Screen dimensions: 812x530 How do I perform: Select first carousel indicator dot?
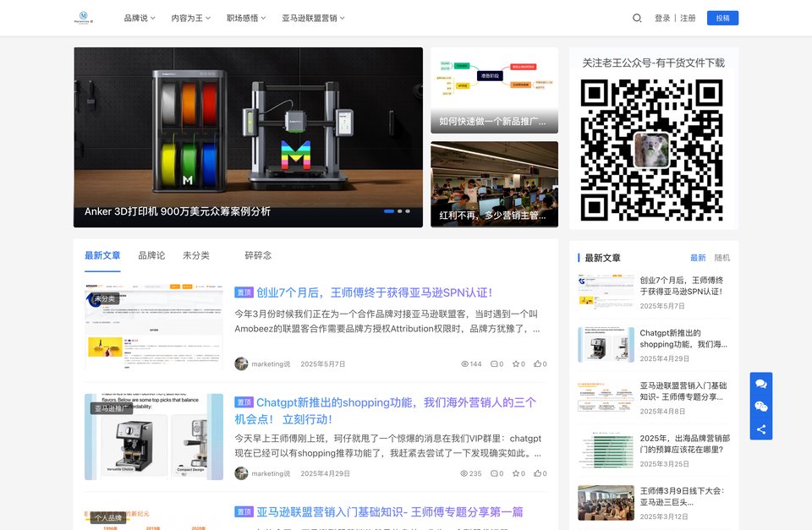coord(389,211)
